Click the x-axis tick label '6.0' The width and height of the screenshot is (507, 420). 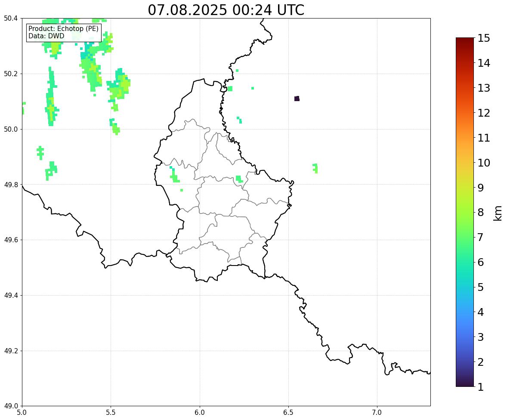click(200, 413)
